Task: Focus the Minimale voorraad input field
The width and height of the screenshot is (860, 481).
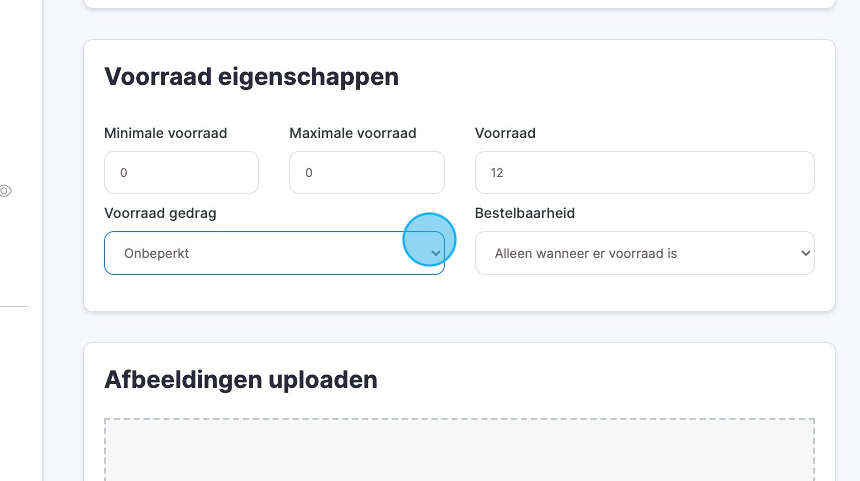Action: [181, 173]
